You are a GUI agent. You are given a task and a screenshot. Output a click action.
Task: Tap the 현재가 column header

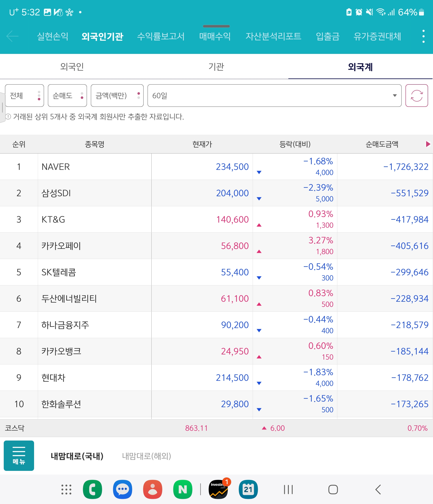(x=202, y=144)
